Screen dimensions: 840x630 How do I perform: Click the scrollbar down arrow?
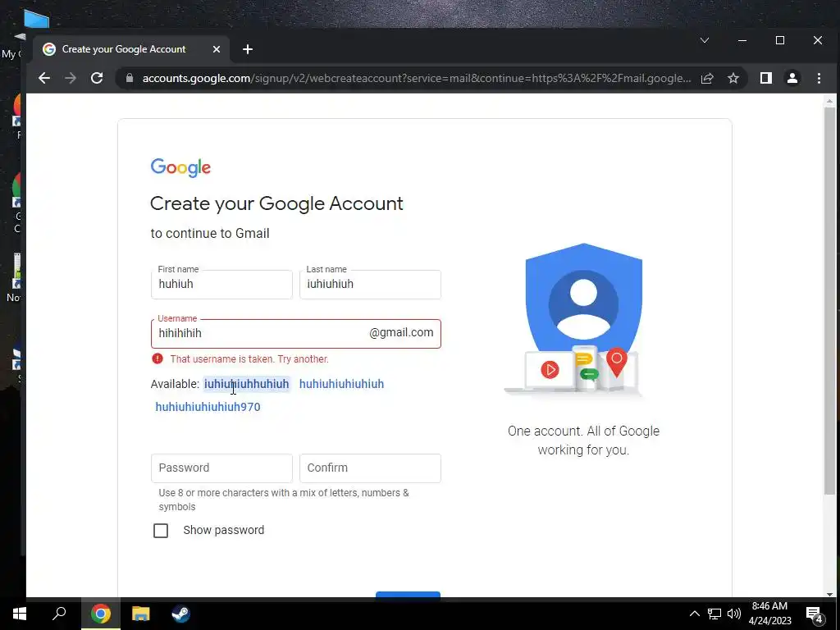829,594
